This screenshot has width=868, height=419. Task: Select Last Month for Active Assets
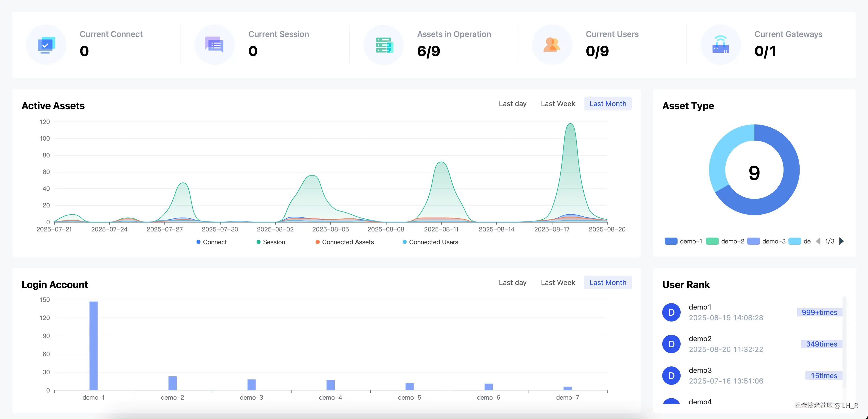coord(608,104)
